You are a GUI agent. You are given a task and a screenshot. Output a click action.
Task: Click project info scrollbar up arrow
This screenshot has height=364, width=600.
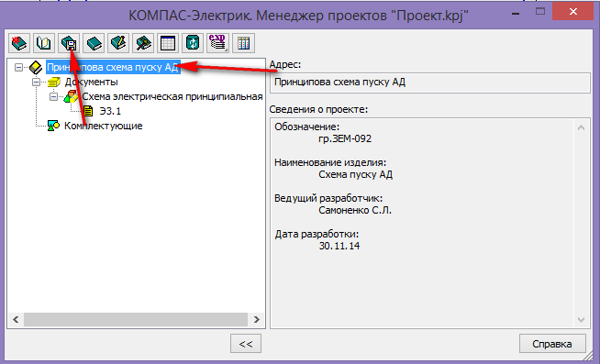click(581, 127)
